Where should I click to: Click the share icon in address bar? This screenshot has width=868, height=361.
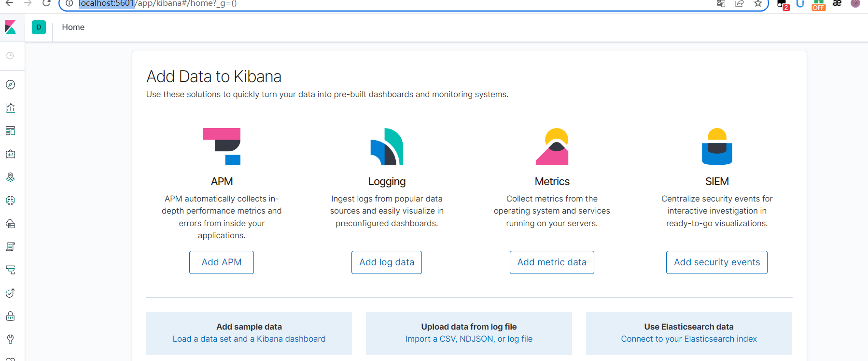point(740,3)
